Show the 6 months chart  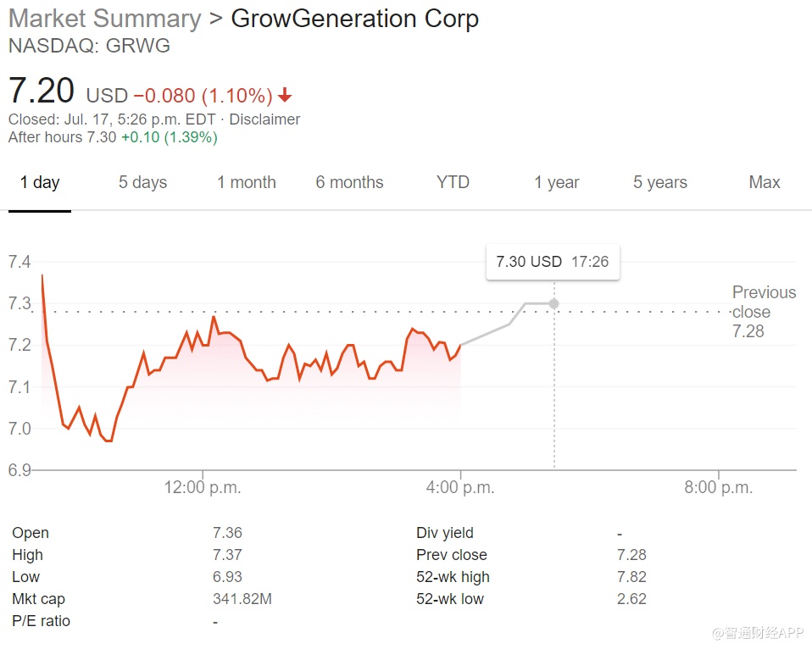[349, 182]
